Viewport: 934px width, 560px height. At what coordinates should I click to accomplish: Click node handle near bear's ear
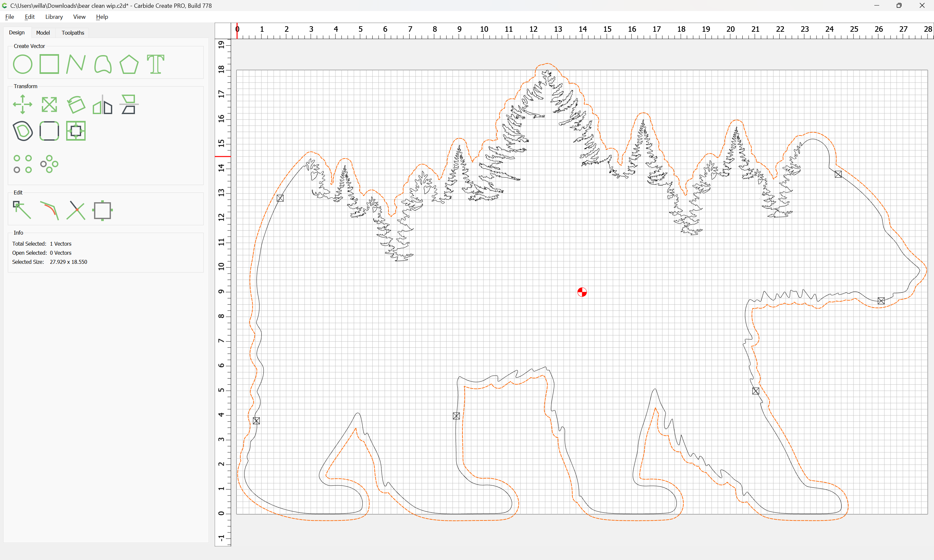tap(838, 174)
